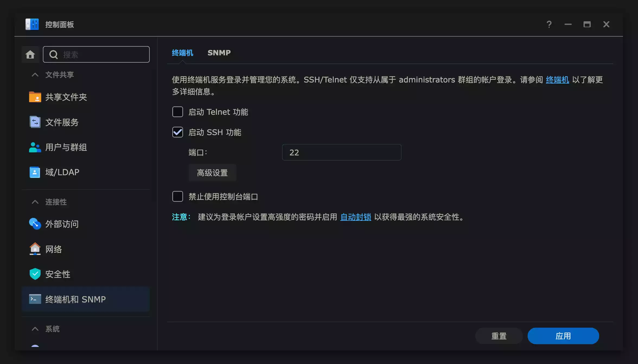638x364 pixels.
Task: Select the Terminal (终端机) tab
Action: pyautogui.click(x=182, y=53)
